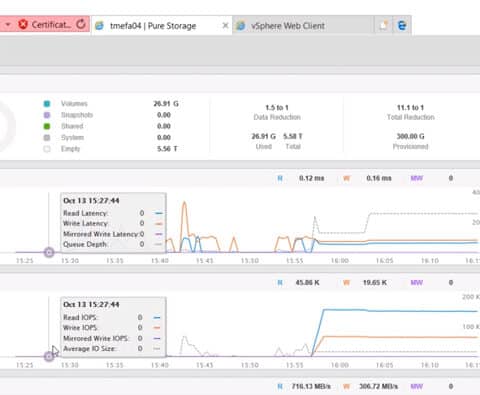Click the blue read IOPS line
The height and width of the screenshot is (395, 480).
(400, 311)
